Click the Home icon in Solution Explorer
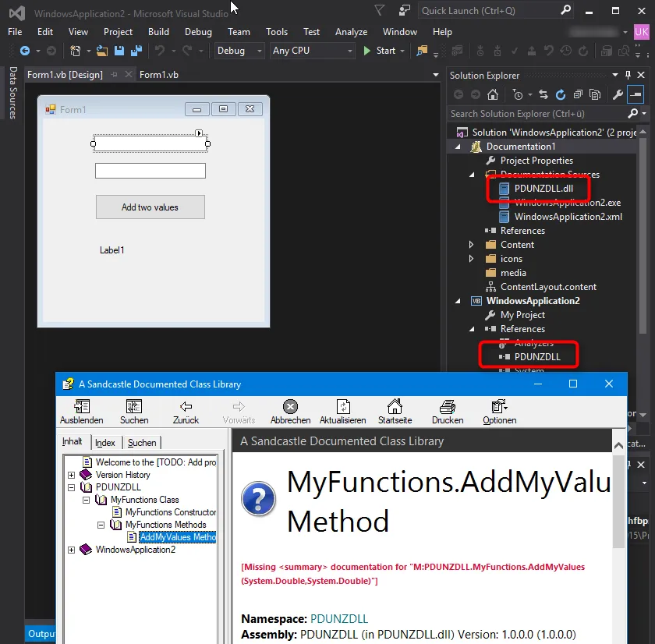 pos(493,95)
